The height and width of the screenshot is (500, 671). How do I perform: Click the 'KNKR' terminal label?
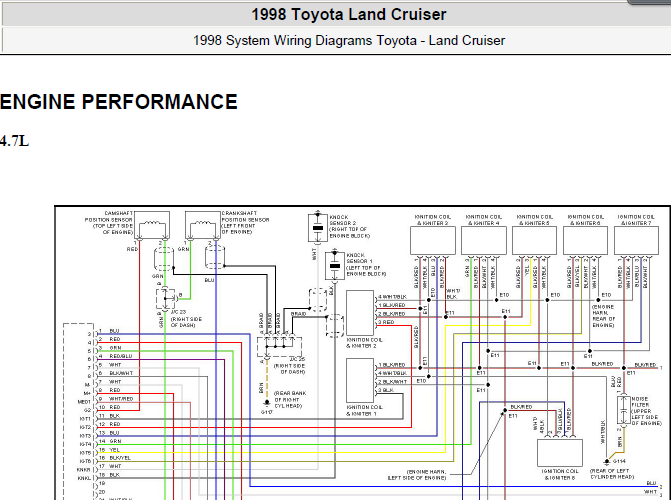84,470
